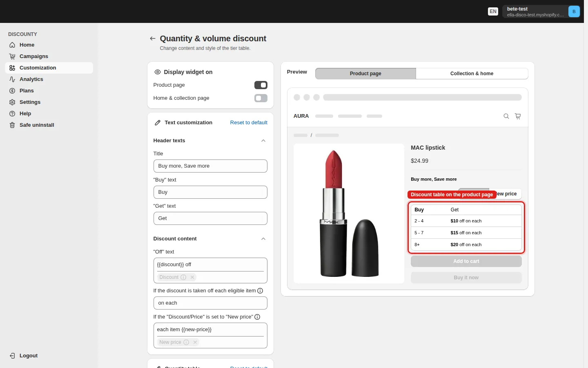Screen dimensions: 588x368
Task: Click the AURA store logo in preview
Action: click(x=301, y=116)
